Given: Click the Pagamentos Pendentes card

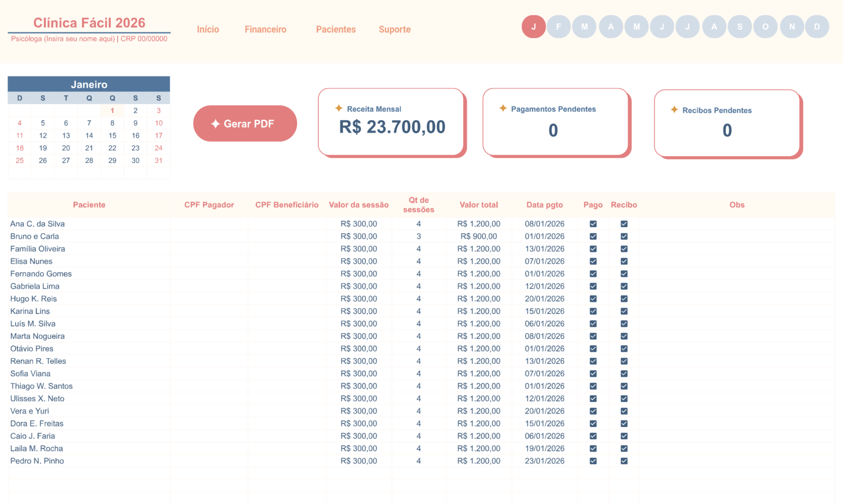Looking at the screenshot, I should 555,122.
